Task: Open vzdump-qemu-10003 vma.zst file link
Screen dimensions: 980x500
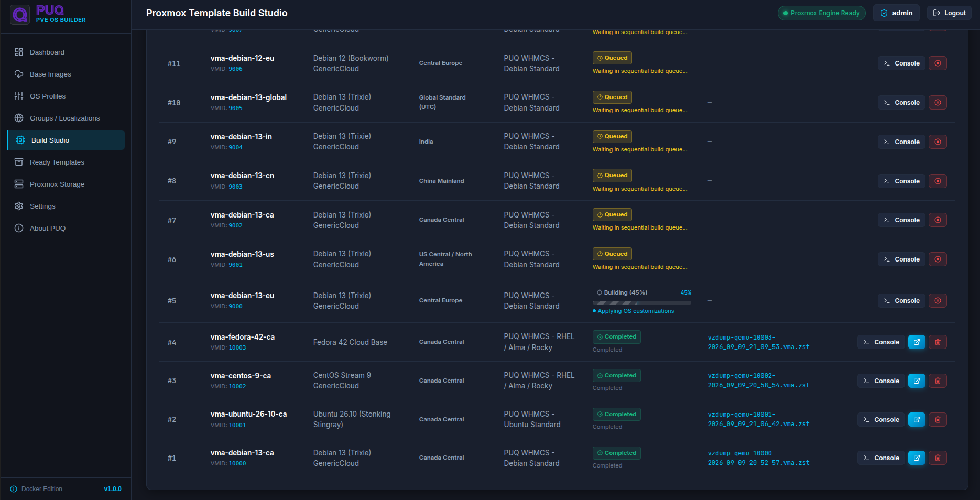Action: (x=758, y=342)
